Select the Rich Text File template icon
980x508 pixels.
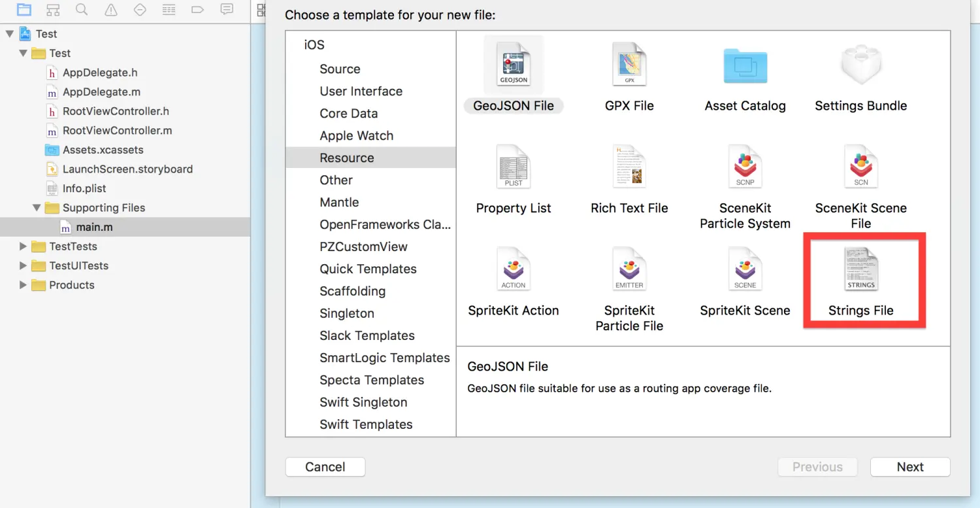(629, 167)
